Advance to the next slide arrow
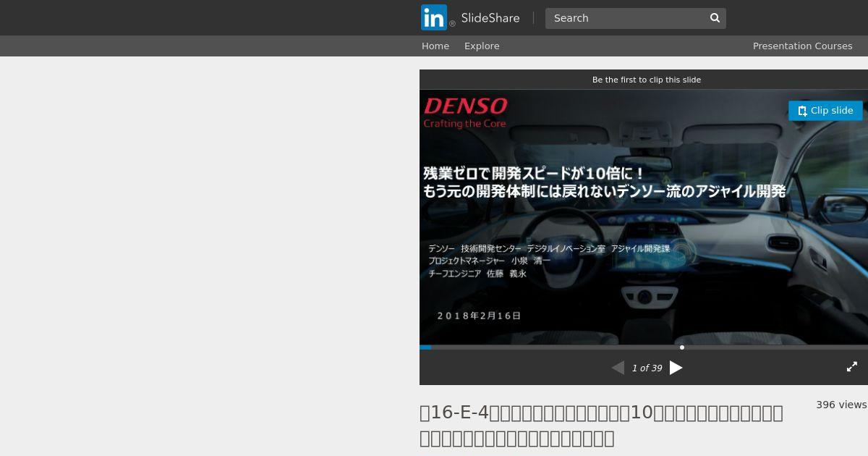Image resolution: width=868 pixels, height=456 pixels. (676, 368)
